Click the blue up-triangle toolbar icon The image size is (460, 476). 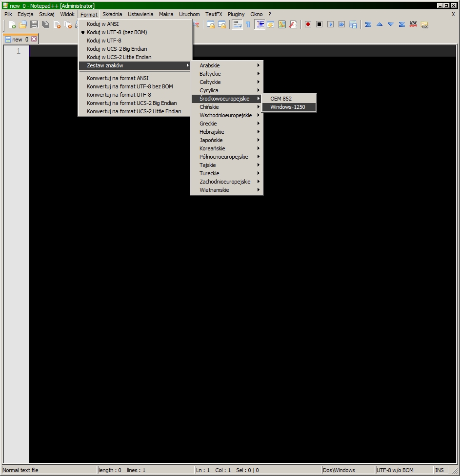click(x=380, y=24)
